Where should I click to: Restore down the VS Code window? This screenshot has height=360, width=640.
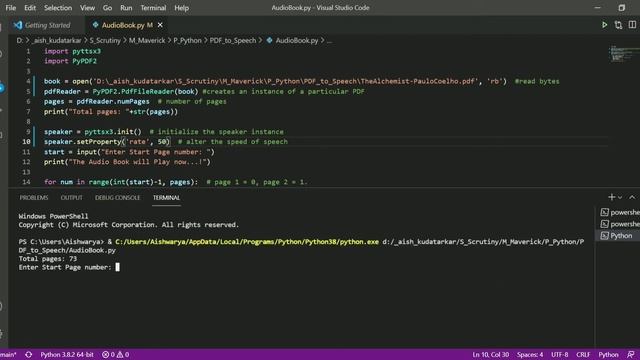[621, 8]
